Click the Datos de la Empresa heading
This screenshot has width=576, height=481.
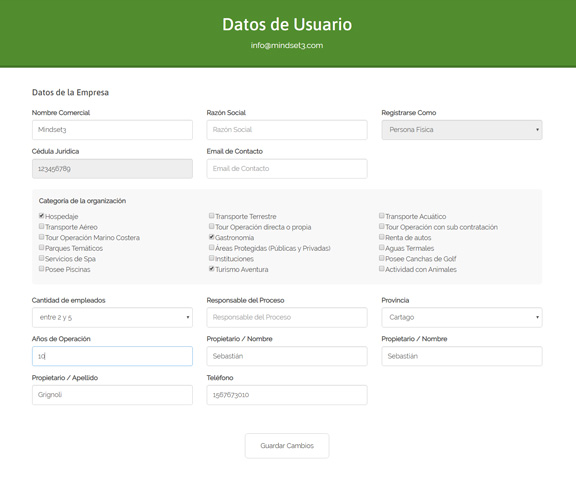click(x=70, y=92)
